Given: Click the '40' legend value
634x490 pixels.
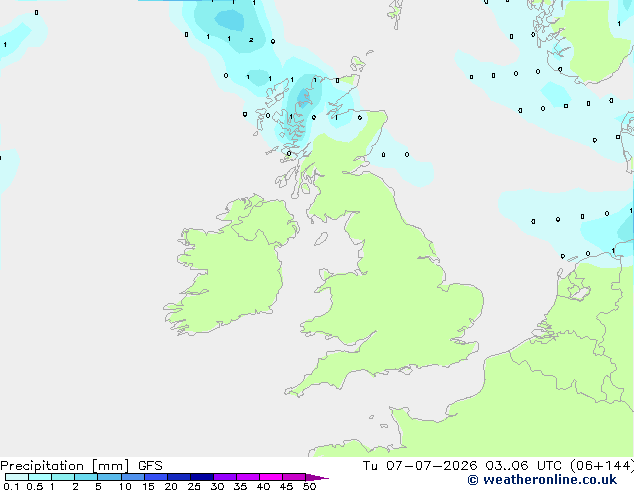Looking at the screenshot, I should pos(263,486).
